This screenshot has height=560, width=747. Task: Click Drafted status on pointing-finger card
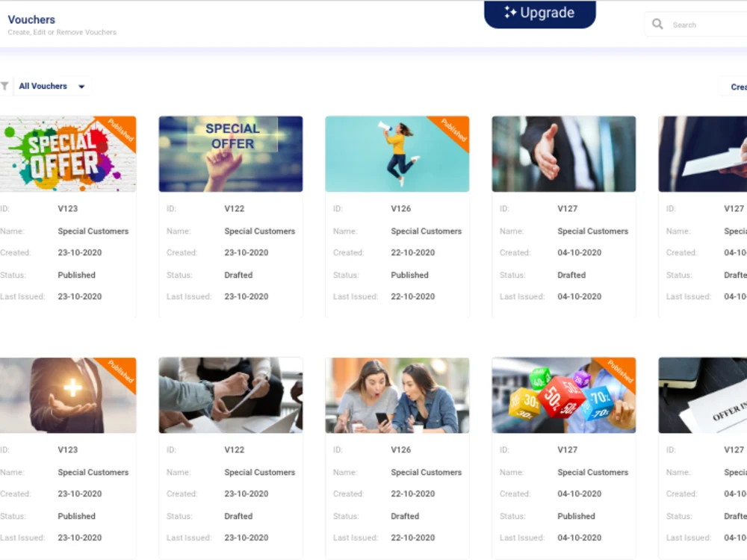[x=239, y=275]
